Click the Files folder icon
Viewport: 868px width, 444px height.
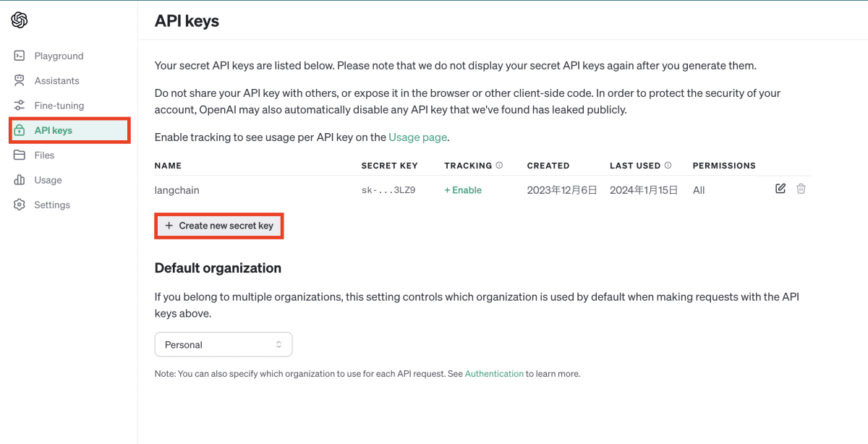tap(20, 155)
